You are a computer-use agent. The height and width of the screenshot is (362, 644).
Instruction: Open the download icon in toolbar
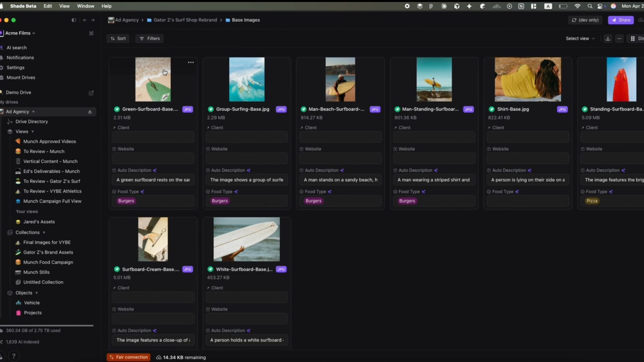[x=608, y=39]
